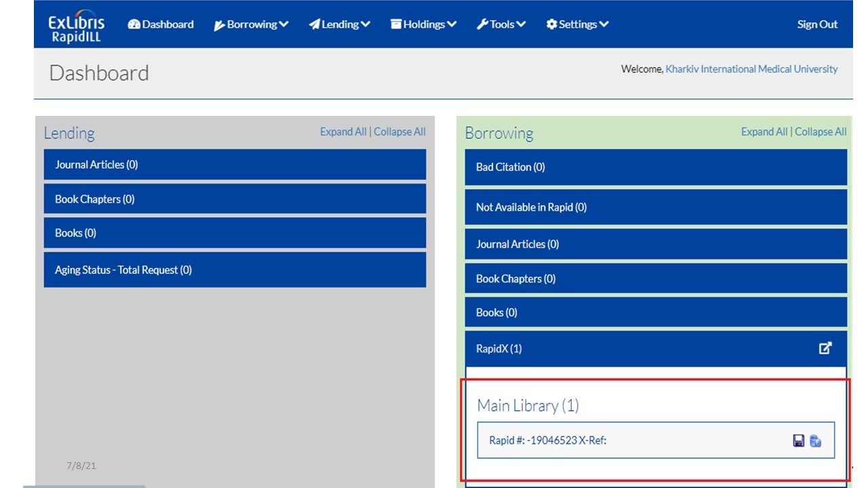Image resolution: width=868 pixels, height=488 pixels.
Task: Click the document globe icon for request
Action: coord(816,441)
